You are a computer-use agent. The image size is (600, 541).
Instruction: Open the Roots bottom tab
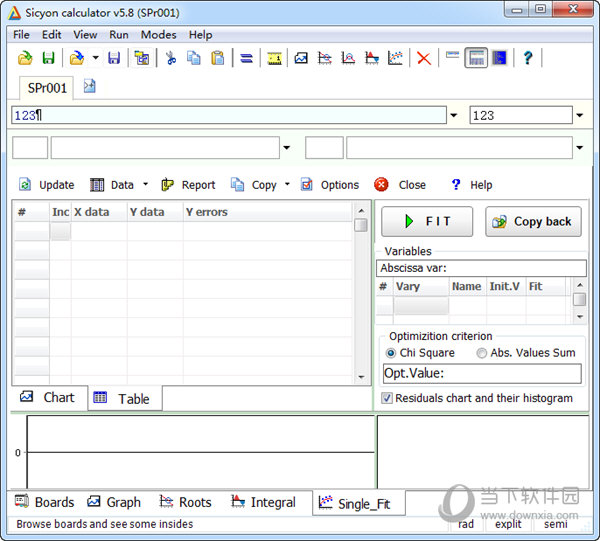[x=185, y=502]
